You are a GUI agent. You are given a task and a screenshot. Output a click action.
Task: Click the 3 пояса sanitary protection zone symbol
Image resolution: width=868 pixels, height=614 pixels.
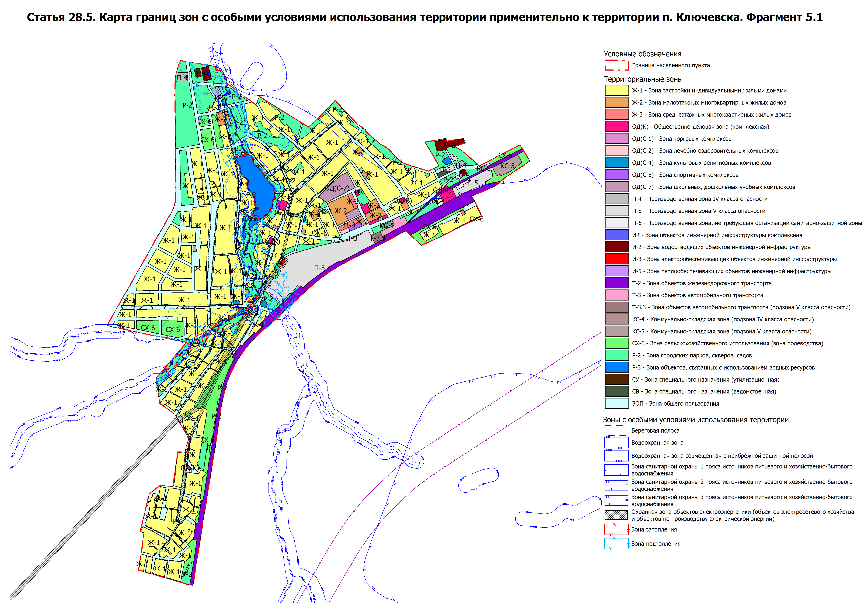click(616, 501)
